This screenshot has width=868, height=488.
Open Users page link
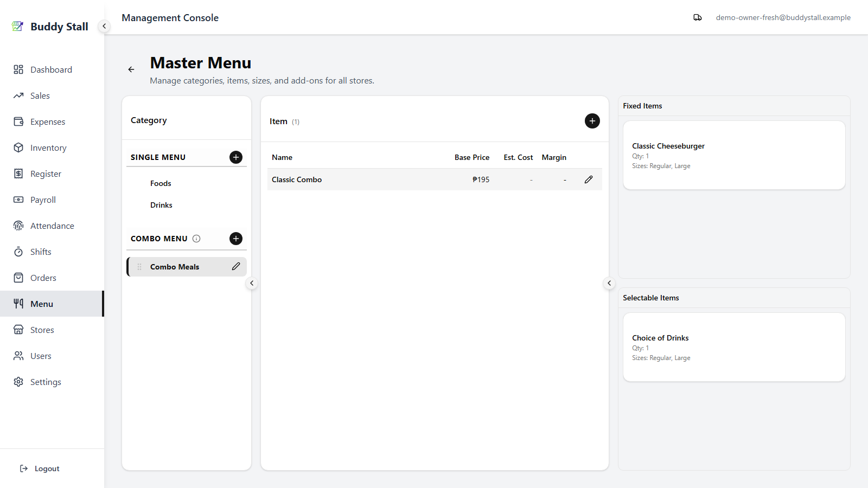pos(52,356)
